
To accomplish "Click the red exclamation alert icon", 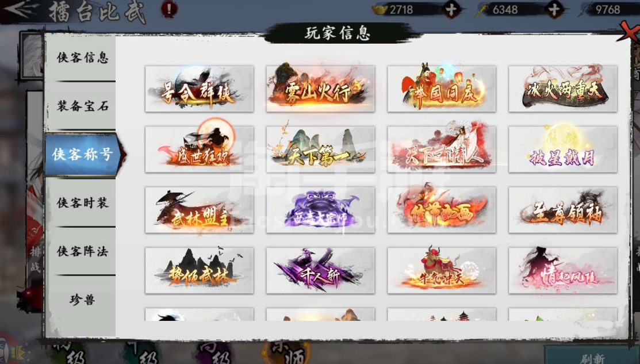I will tap(169, 9).
